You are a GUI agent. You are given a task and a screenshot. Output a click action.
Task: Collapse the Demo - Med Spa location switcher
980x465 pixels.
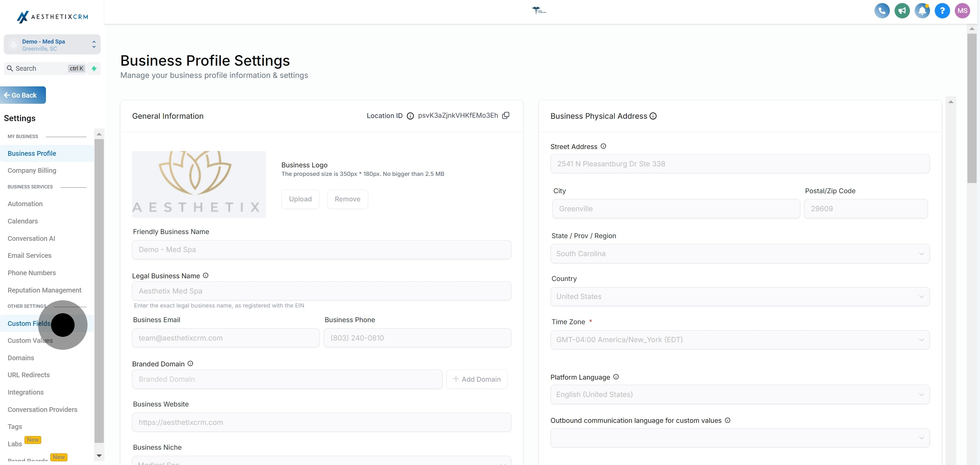click(x=94, y=41)
